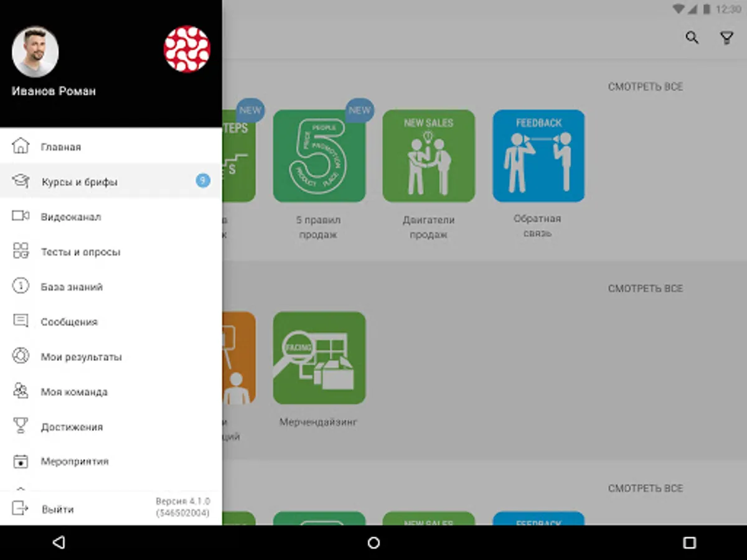Tap СМОТРЕТЬ ВСЕ in first section

[x=646, y=86]
